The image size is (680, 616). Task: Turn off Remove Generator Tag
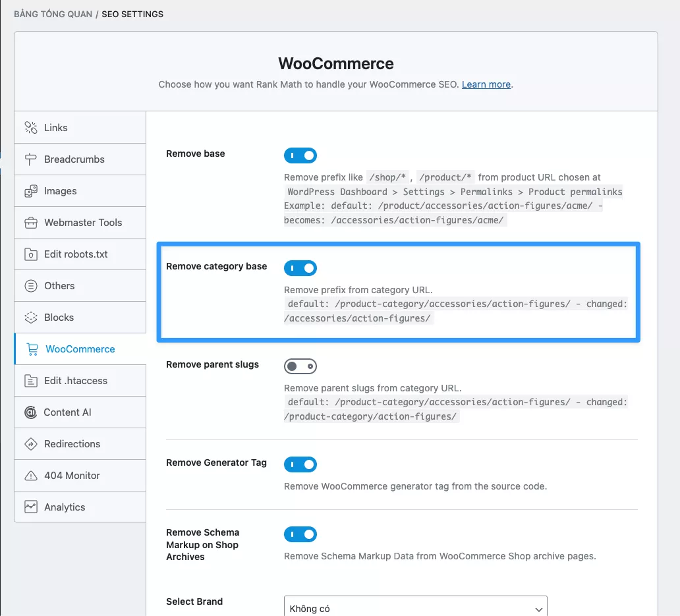[300, 464]
